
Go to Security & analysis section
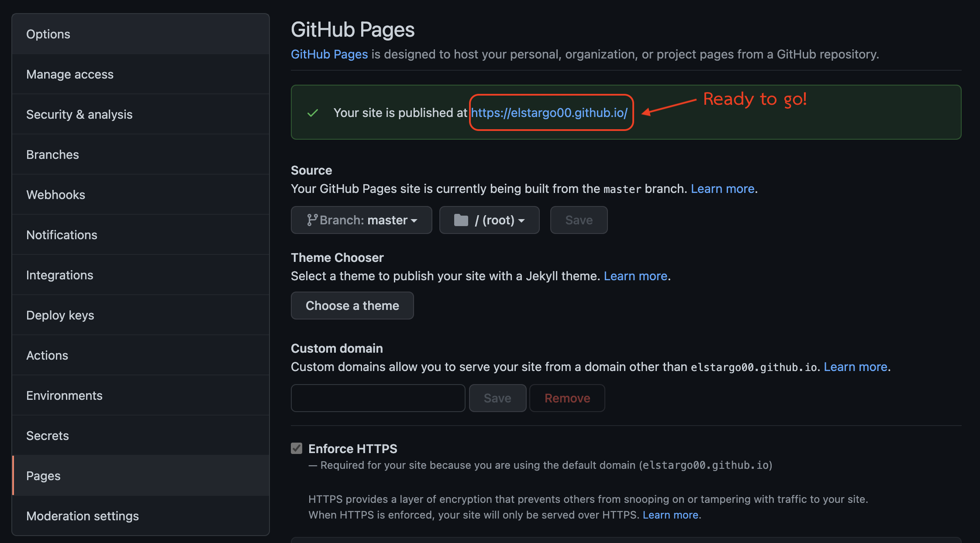[79, 114]
